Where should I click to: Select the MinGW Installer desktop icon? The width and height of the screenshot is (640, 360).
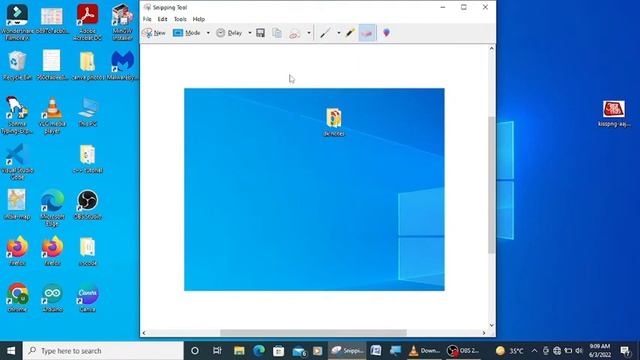(x=122, y=22)
